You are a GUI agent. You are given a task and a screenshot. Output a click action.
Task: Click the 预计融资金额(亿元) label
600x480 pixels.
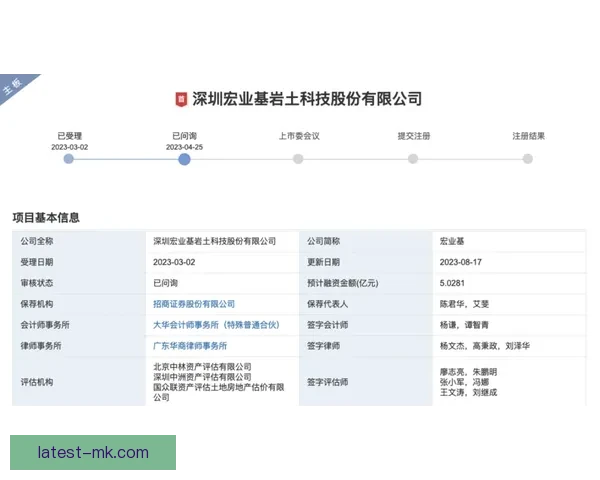tap(342, 283)
